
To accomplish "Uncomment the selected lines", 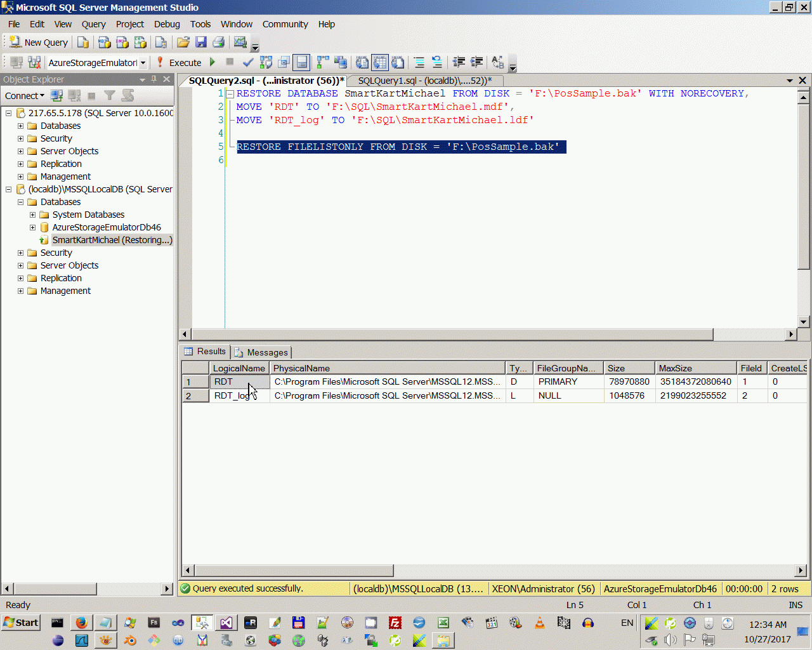I will tap(436, 62).
